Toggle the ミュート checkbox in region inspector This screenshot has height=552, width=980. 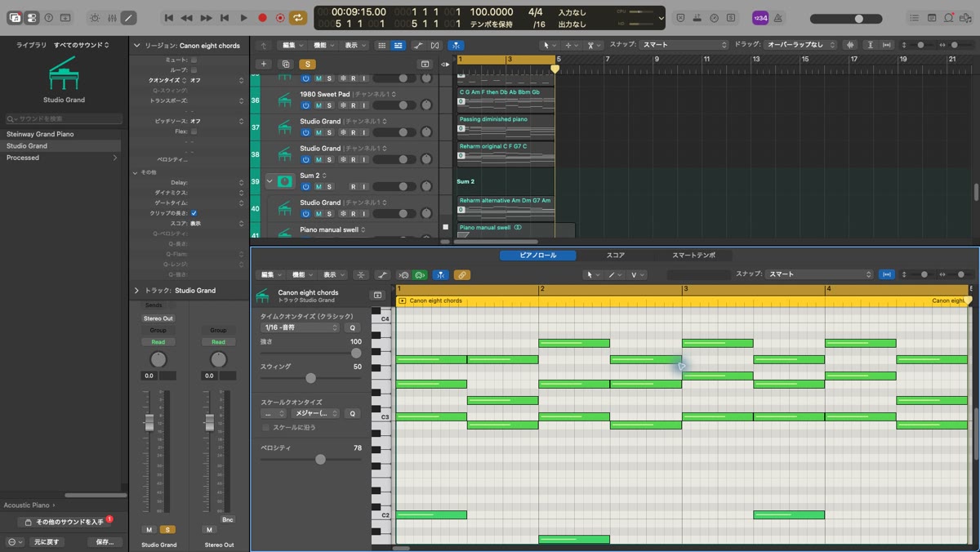tap(194, 60)
